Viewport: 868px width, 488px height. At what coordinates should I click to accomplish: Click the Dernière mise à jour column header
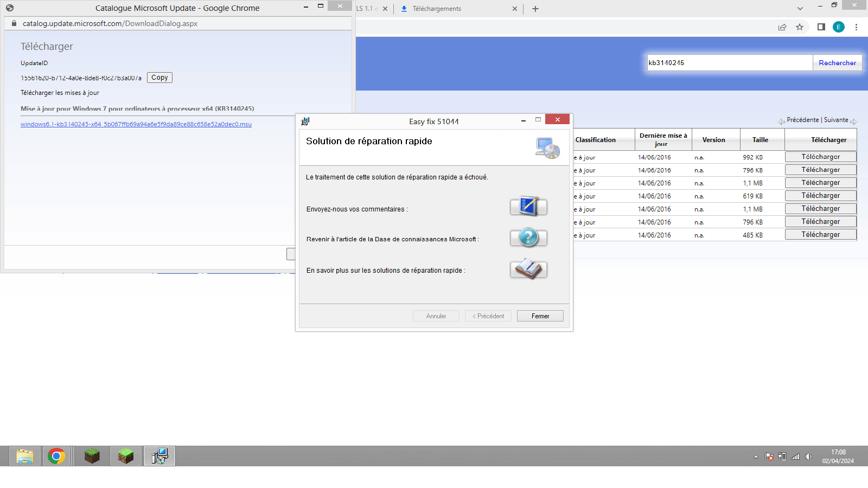(x=663, y=139)
